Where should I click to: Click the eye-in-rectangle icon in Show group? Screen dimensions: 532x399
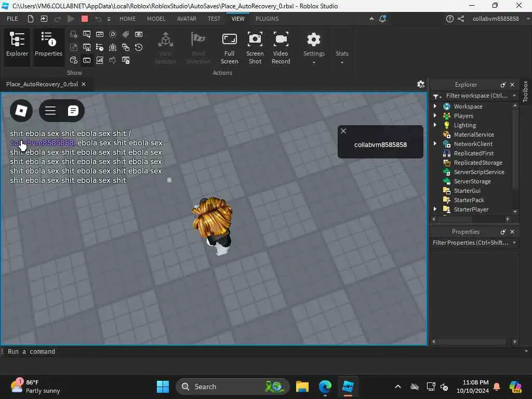(x=139, y=34)
